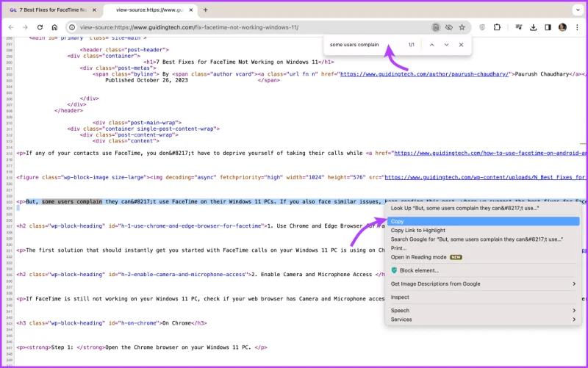Screen dimensions: 588x368
Task: Select Search Google for selected text
Action: pyautogui.click(x=483, y=239)
